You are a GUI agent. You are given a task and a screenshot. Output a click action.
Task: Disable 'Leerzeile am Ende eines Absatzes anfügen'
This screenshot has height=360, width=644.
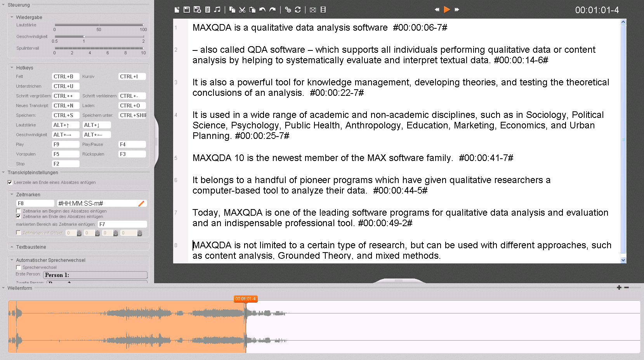[10, 182]
